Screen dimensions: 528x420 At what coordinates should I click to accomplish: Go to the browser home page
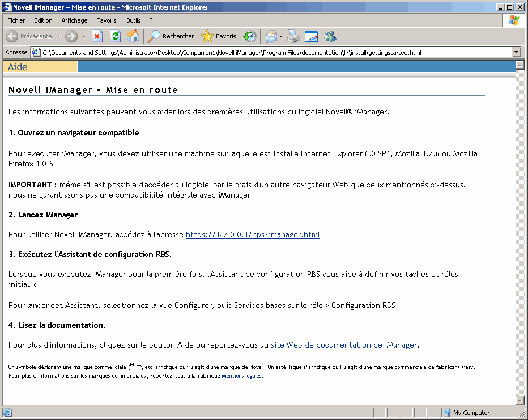[134, 36]
